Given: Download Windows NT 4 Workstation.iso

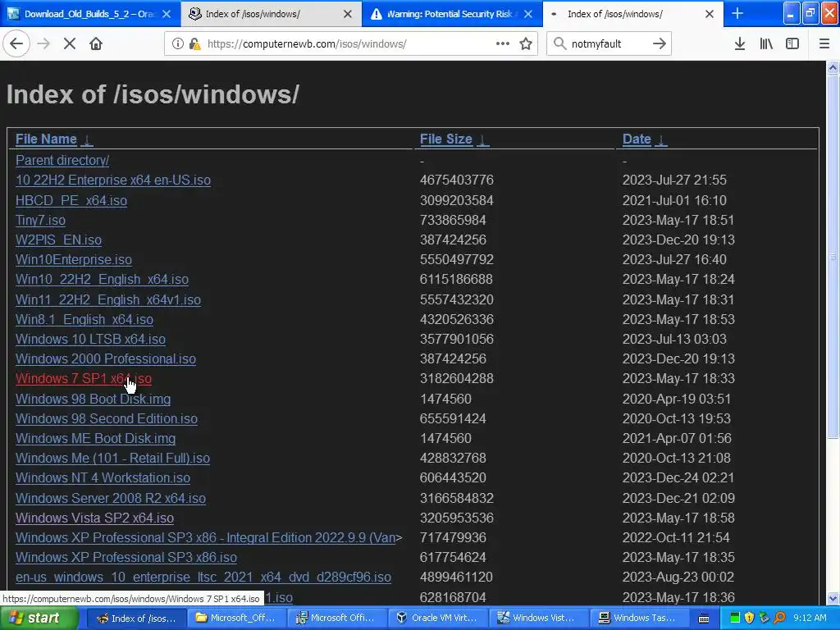Looking at the screenshot, I should point(103,478).
